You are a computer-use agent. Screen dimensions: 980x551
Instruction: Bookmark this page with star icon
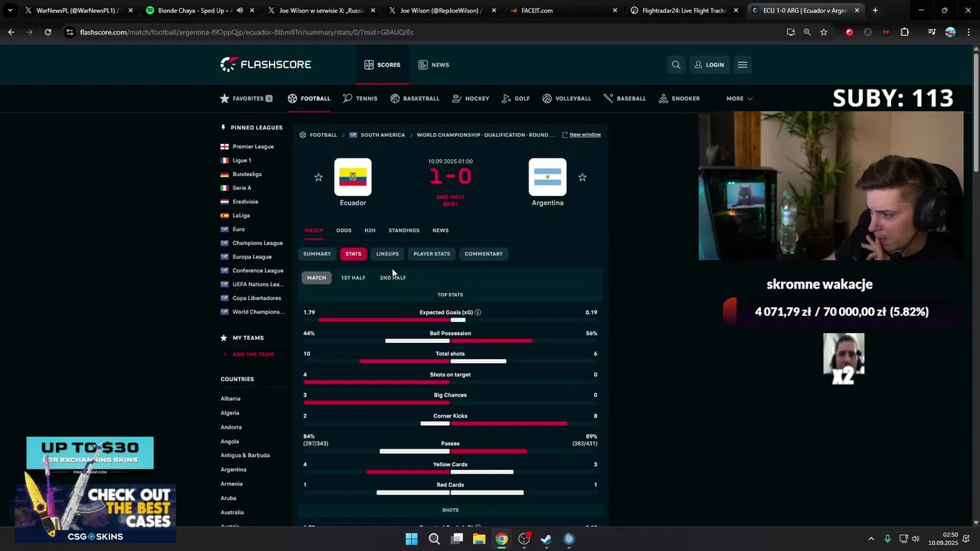click(x=824, y=32)
